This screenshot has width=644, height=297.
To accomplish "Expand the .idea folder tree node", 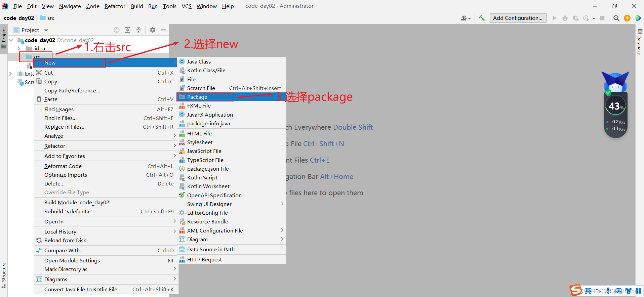I will [19, 48].
